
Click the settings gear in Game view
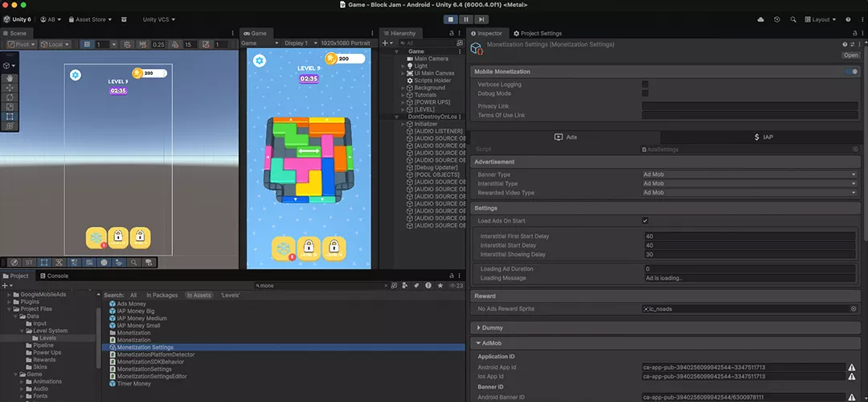click(x=260, y=60)
